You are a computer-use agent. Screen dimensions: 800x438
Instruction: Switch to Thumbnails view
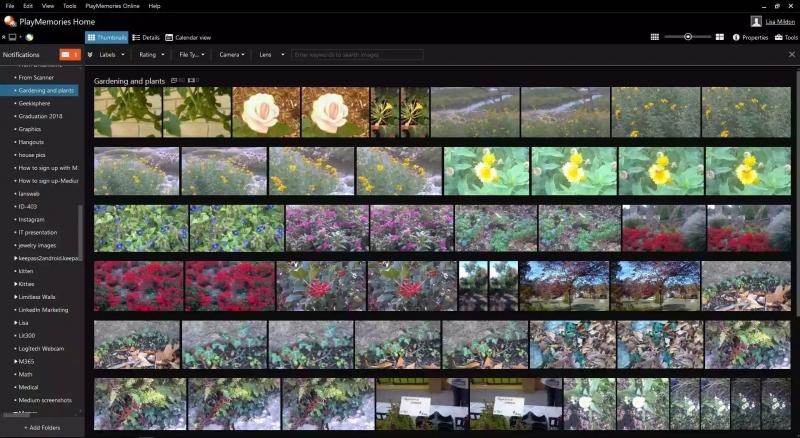coord(106,37)
